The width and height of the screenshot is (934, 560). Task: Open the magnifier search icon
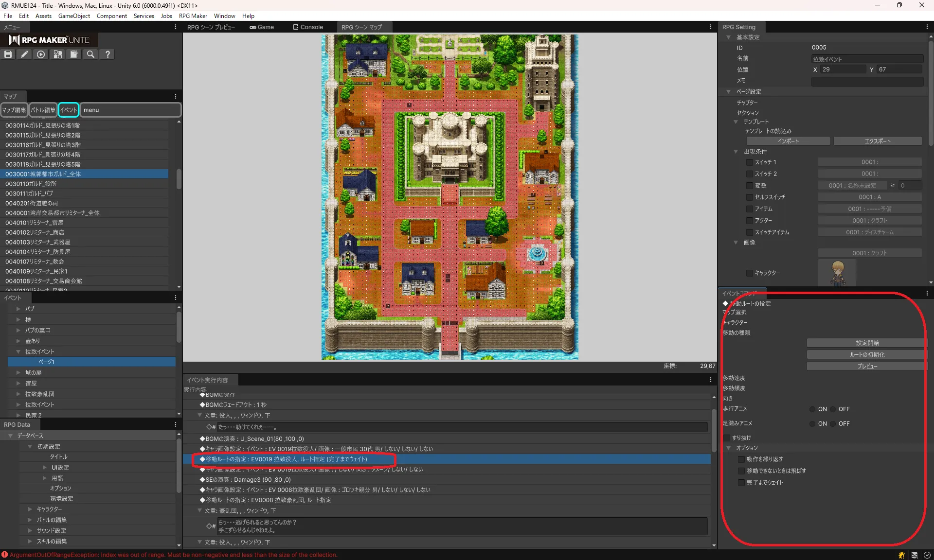click(x=90, y=54)
